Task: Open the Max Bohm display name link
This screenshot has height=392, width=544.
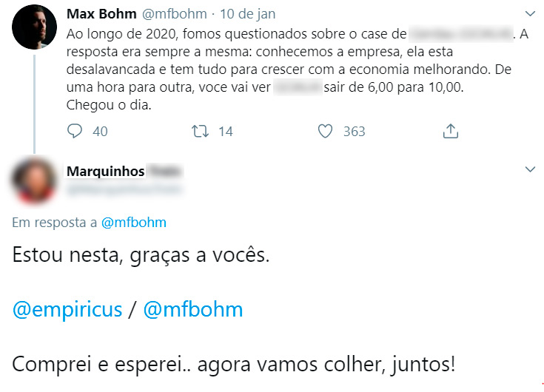Action: 101,14
